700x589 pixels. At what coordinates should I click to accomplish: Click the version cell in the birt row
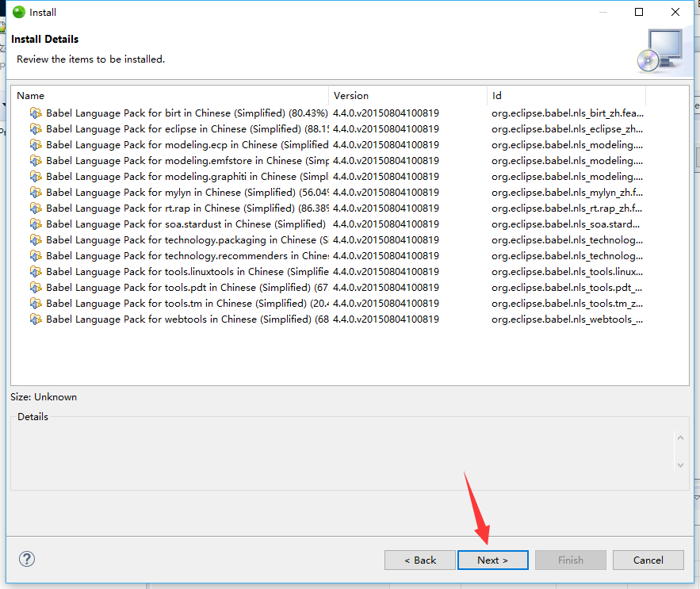point(386,113)
